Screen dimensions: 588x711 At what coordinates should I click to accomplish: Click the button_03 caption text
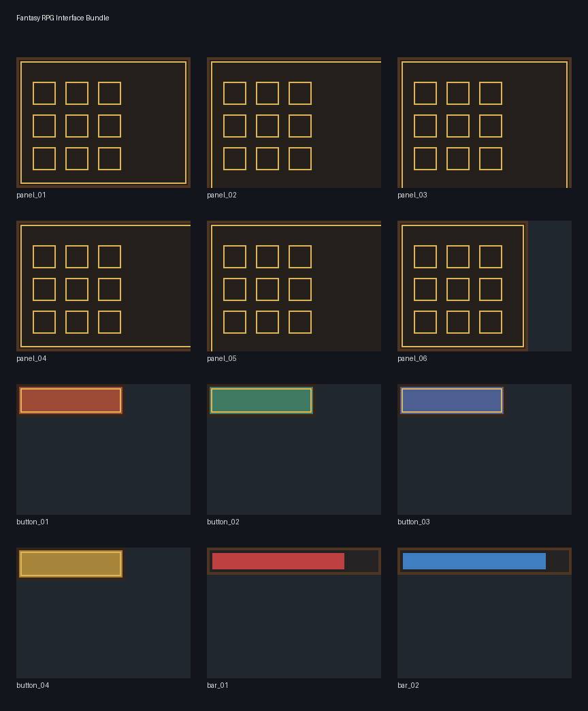point(414,522)
